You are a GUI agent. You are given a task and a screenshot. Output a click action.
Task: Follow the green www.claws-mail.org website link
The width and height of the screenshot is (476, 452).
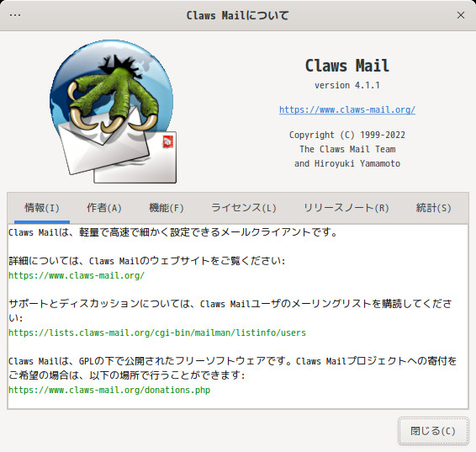pos(77,275)
